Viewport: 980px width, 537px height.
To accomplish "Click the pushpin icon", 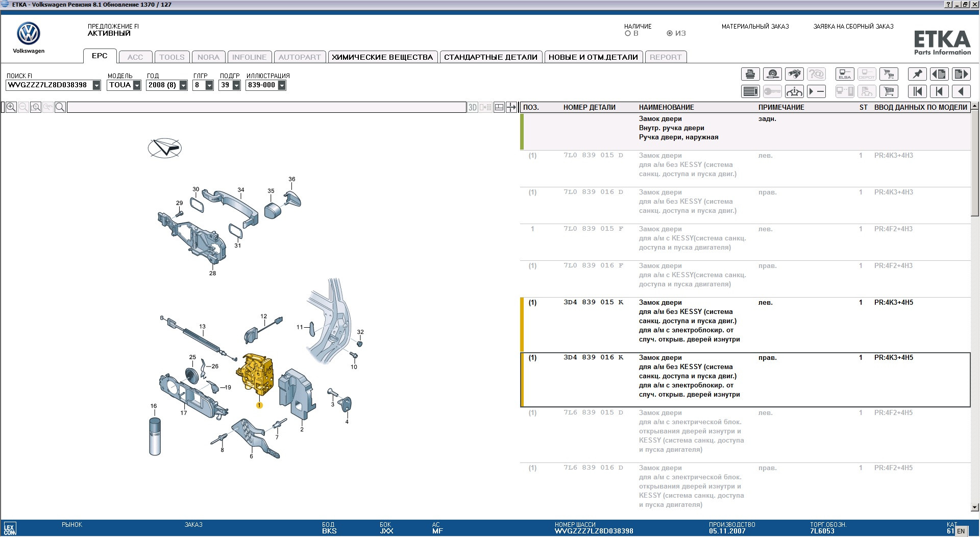I will pos(917,75).
